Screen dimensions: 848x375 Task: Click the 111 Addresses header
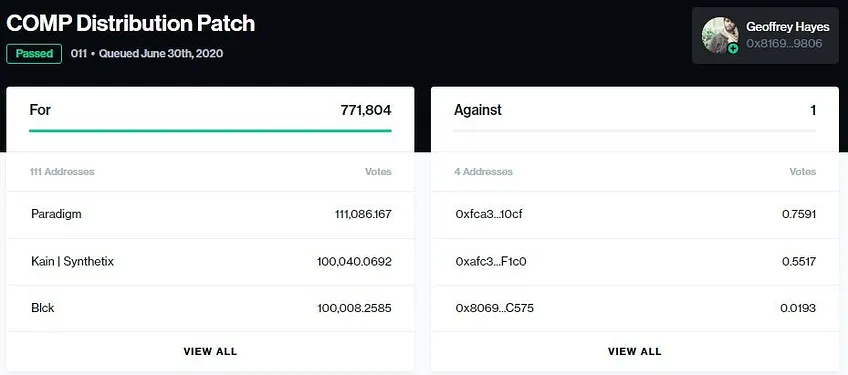(x=62, y=172)
